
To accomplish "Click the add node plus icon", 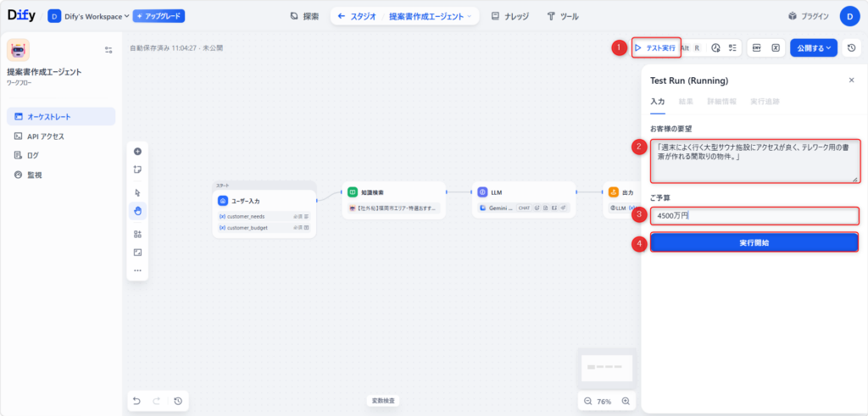I will pyautogui.click(x=137, y=152).
